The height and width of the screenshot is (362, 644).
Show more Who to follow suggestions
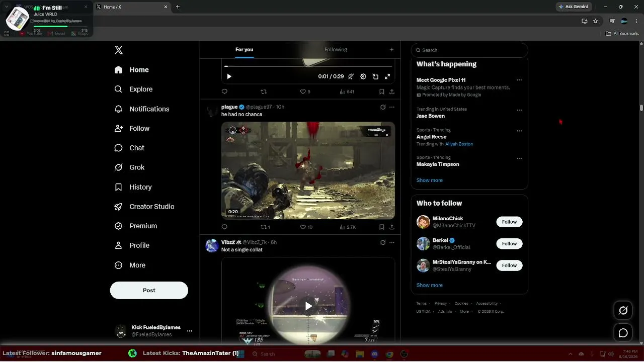pos(430,285)
